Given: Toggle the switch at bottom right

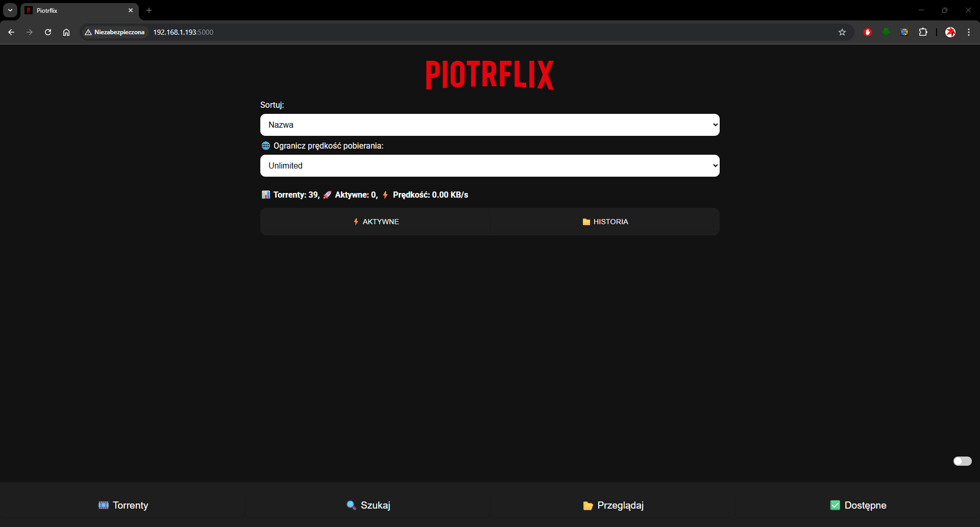Looking at the screenshot, I should (x=963, y=461).
